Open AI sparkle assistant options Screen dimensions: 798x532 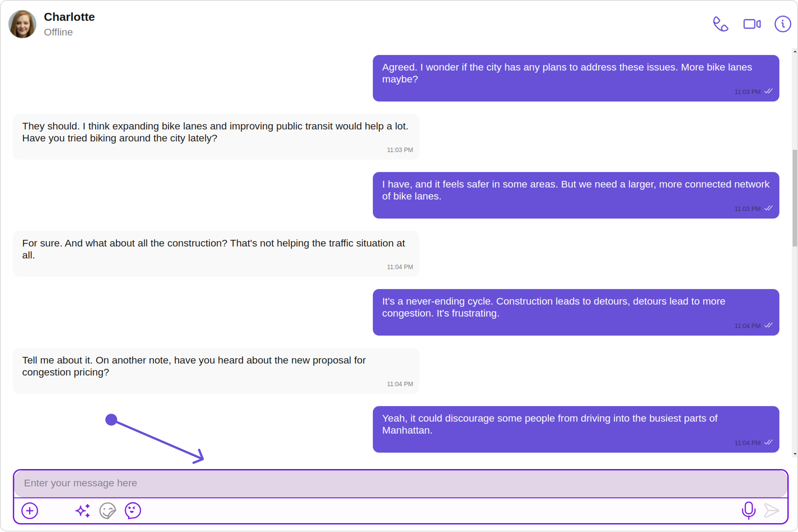(x=83, y=511)
